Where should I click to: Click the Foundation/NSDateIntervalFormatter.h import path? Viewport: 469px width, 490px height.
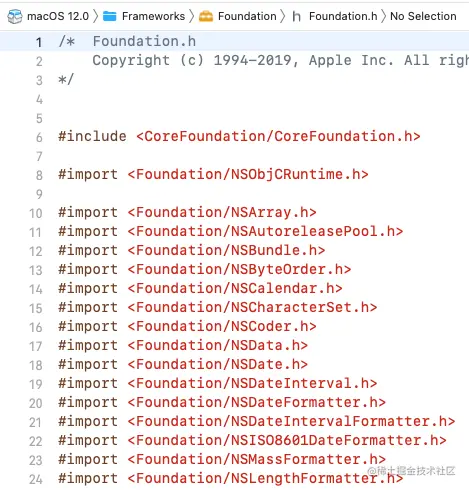tap(291, 421)
